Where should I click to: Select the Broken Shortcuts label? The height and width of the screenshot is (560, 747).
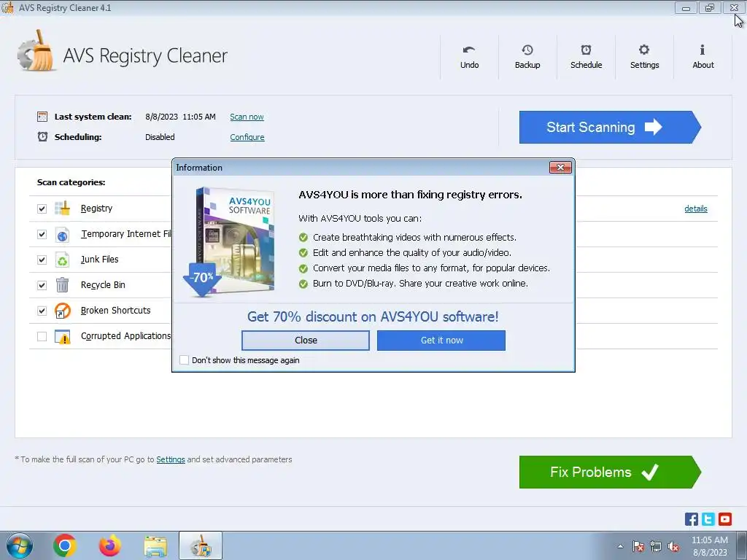[x=116, y=311]
